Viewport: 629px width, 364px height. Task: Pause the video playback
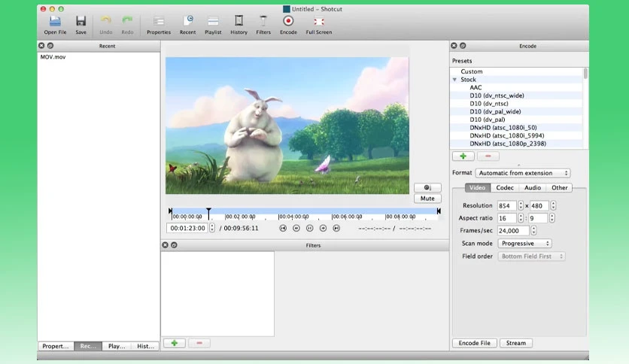[309, 228]
